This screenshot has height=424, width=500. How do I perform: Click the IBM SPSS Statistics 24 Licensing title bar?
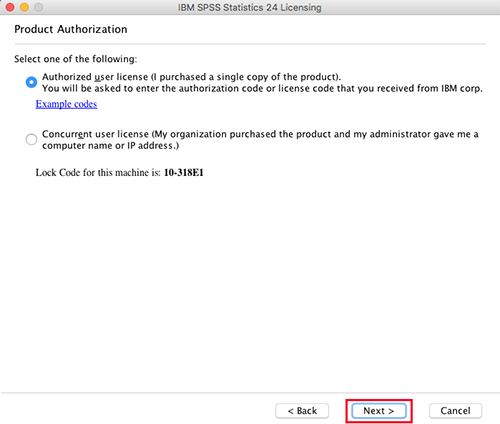(250, 7)
